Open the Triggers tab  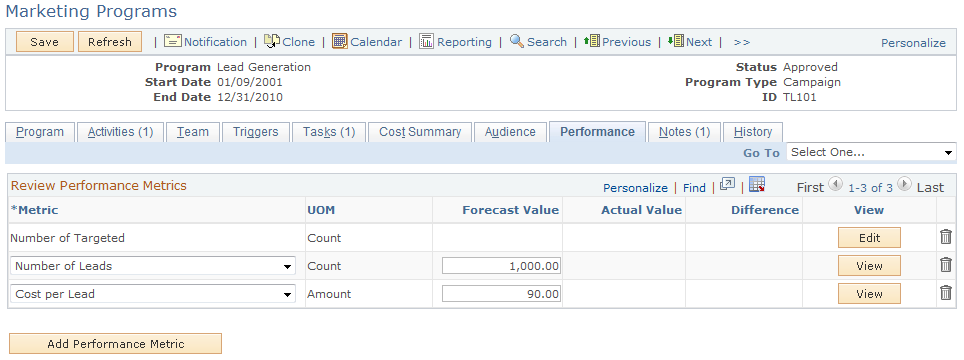point(256,132)
